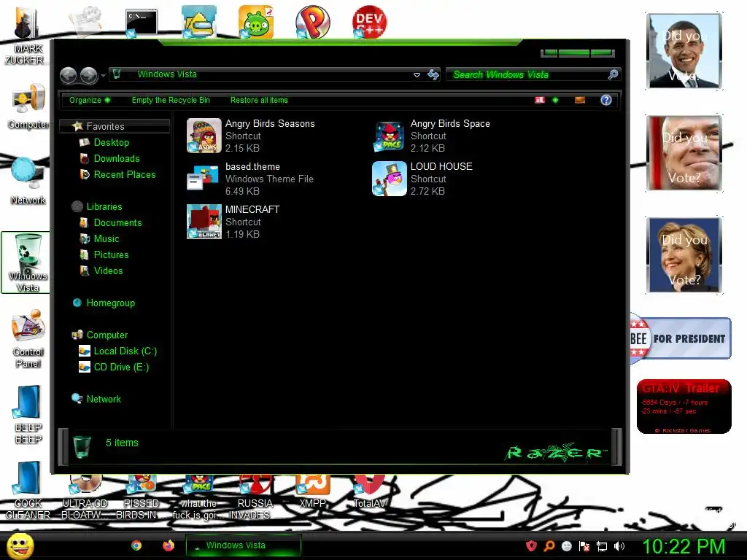Screen dimensions: 747x560
Task: Click the red shield tray icon
Action: point(531,545)
